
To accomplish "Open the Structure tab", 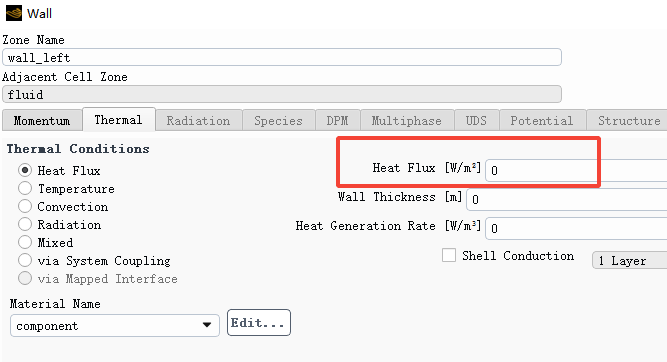I will tap(627, 121).
